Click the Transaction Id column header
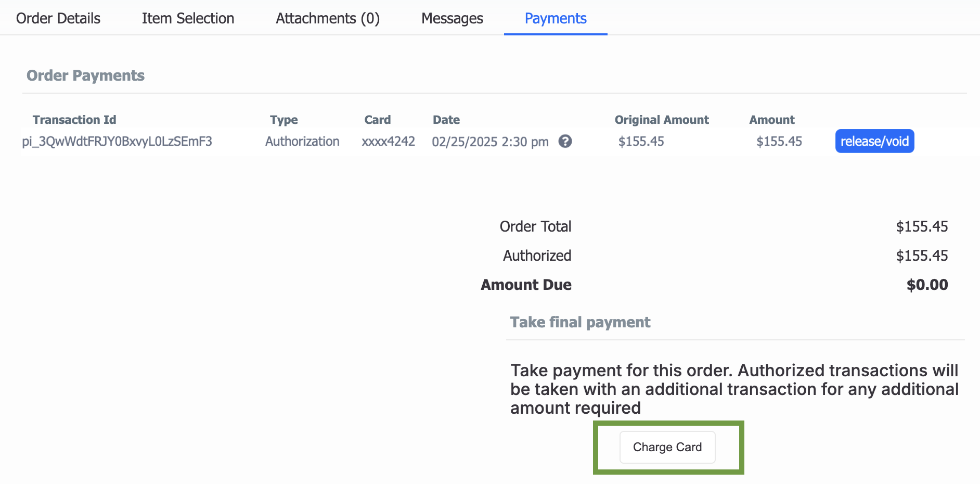Screen dimensions: 980x484 (x=74, y=120)
